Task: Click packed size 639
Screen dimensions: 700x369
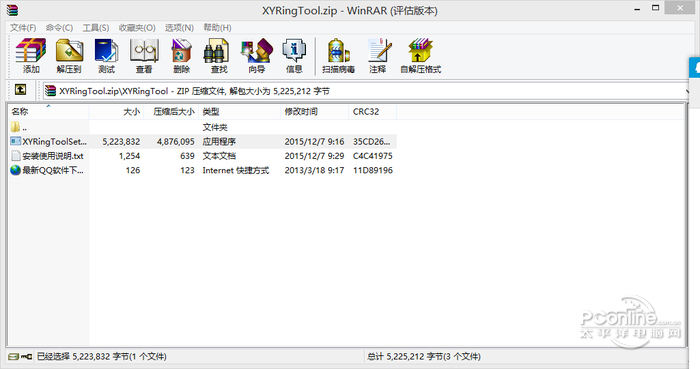Action: tap(187, 156)
